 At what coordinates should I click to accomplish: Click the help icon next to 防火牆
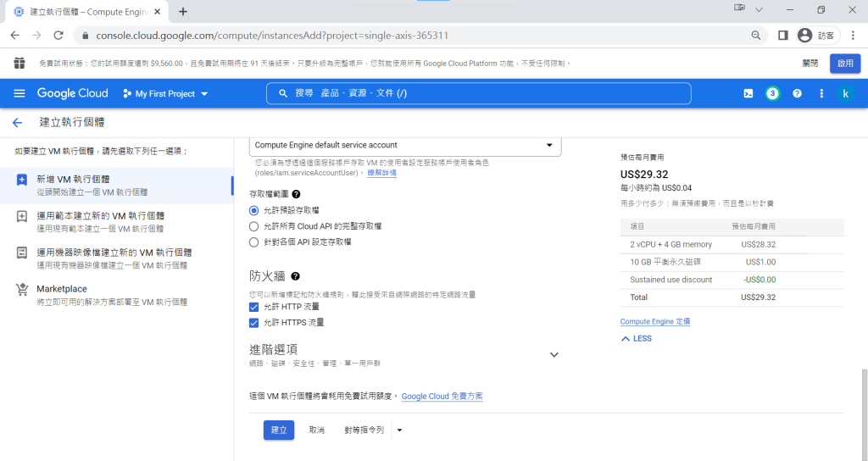[x=296, y=276]
